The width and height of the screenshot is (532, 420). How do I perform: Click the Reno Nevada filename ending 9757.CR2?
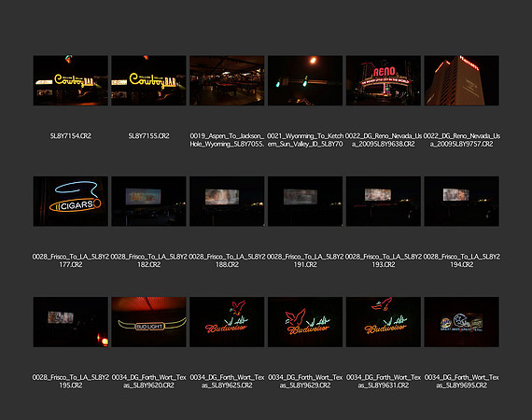tap(461, 140)
